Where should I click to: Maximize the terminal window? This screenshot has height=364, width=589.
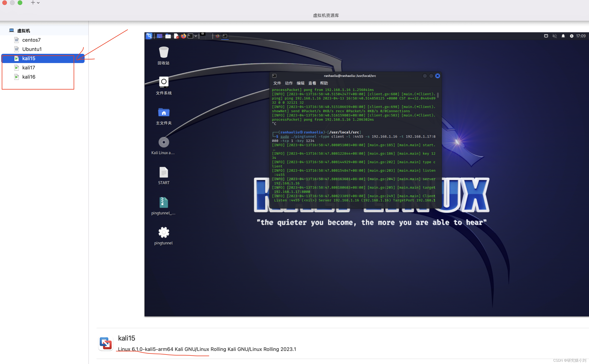431,76
